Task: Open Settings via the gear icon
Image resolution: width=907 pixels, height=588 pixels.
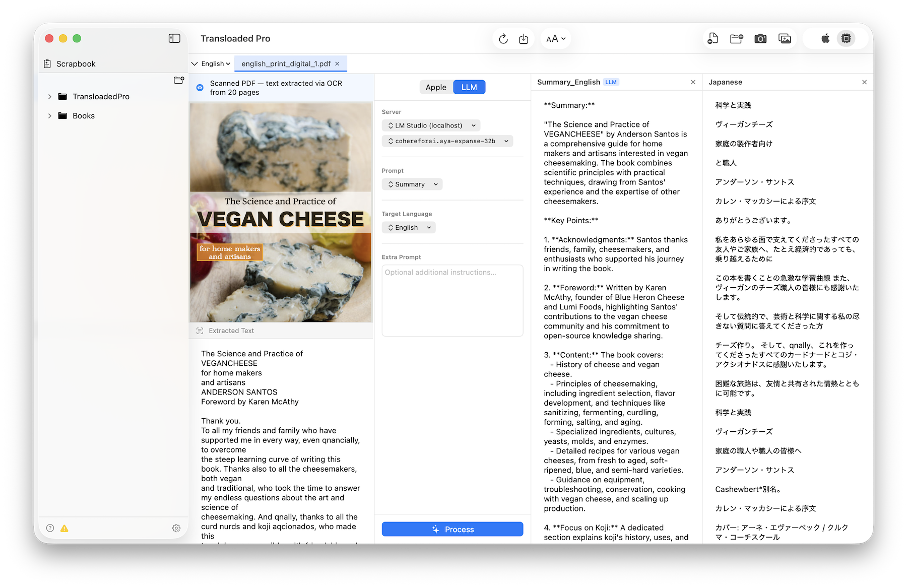Action: pos(176,528)
